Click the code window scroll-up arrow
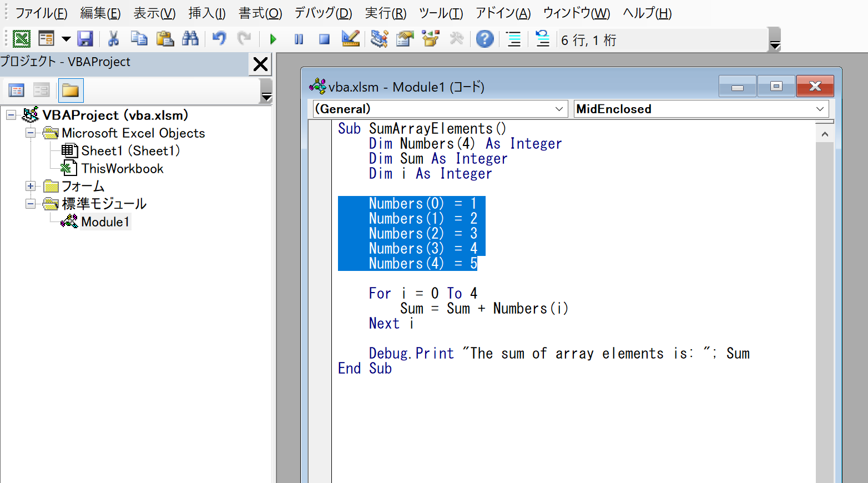868x483 pixels. point(825,134)
